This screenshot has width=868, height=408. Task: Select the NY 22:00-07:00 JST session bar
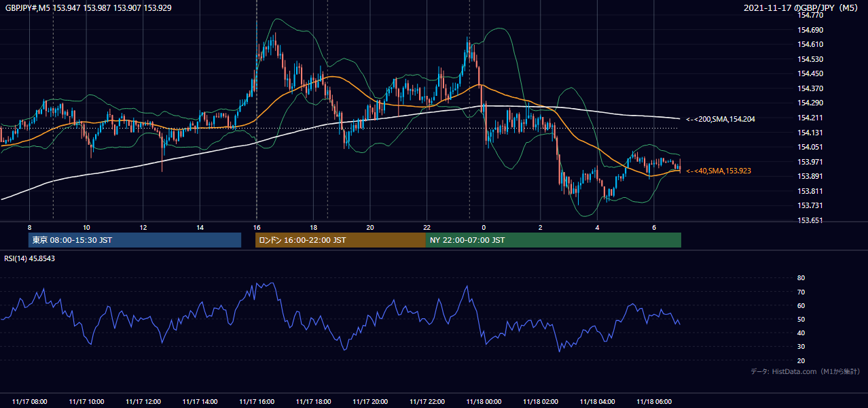coord(554,240)
